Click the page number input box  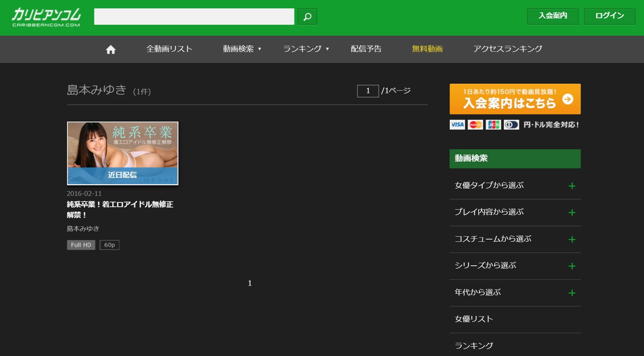368,91
